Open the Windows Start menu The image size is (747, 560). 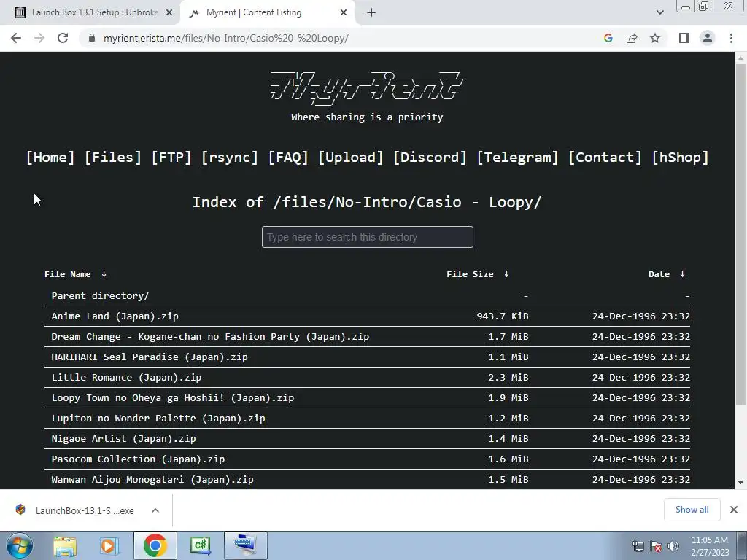pyautogui.click(x=20, y=545)
